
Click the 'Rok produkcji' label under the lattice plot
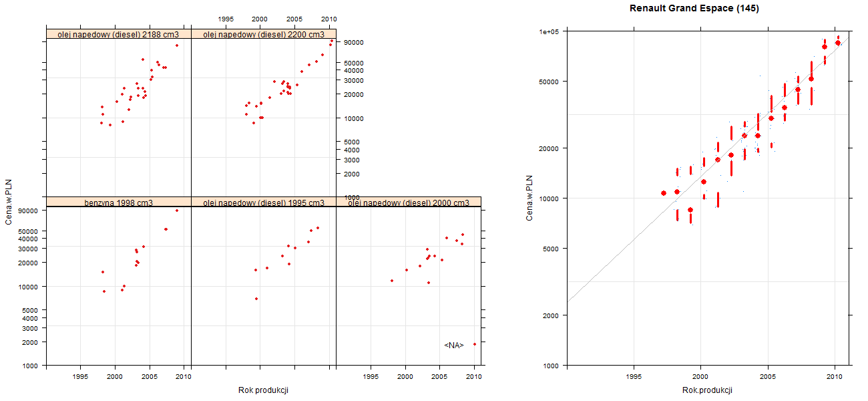263,390
